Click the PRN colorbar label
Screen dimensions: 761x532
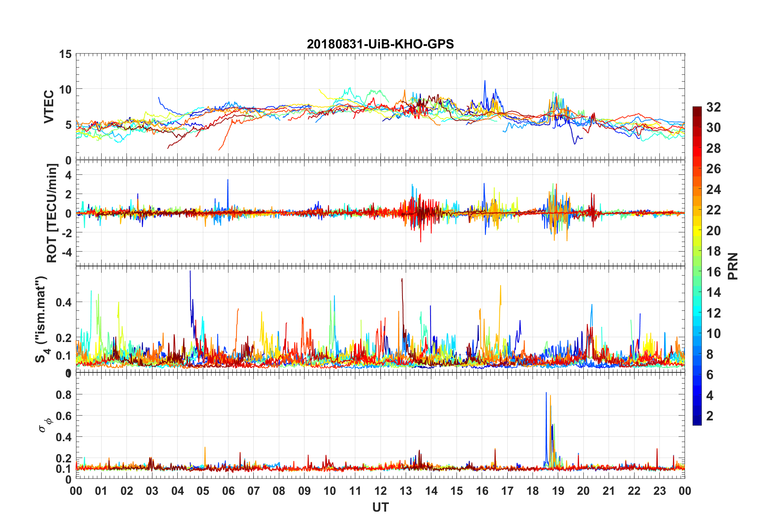click(x=733, y=266)
